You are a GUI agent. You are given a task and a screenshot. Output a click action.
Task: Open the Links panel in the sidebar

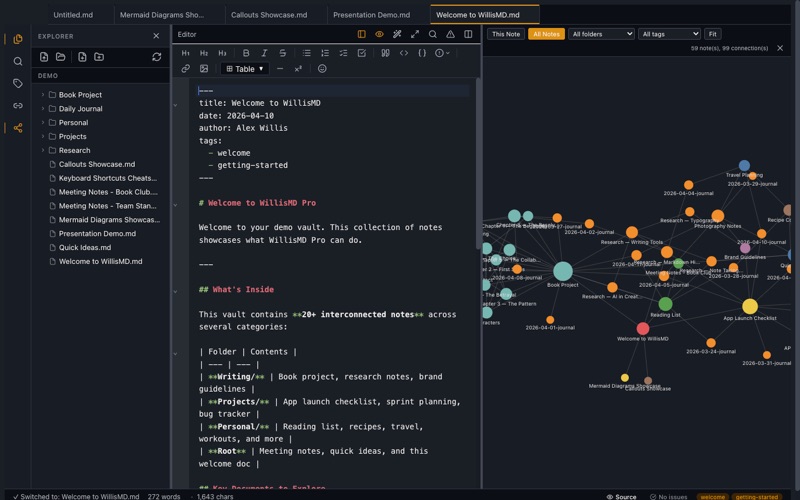18,106
